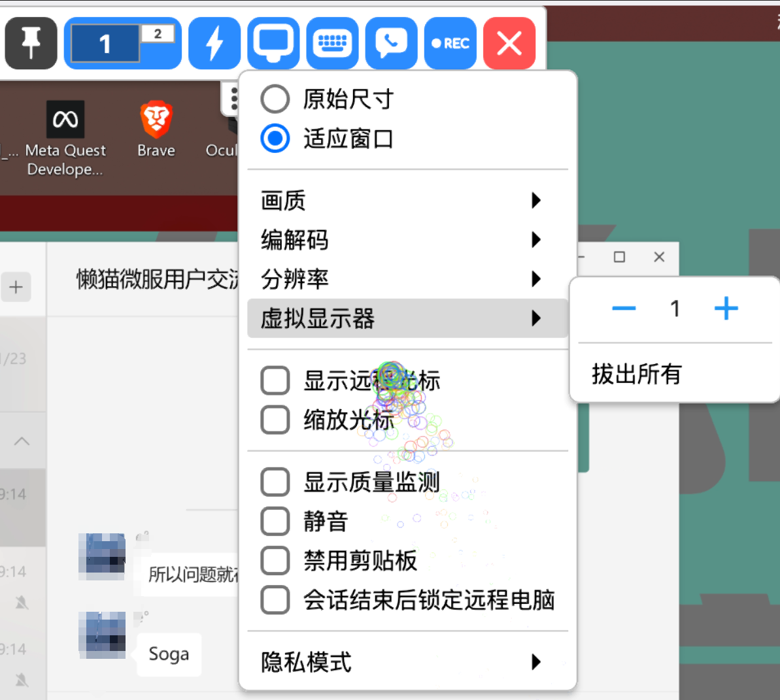This screenshot has width=780, height=700.
Task: Close the chat window
Action: [x=659, y=257]
